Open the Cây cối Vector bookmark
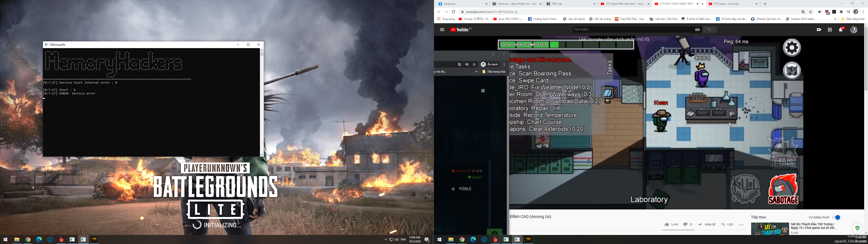Screen dimensions: 868x244 pos(574,19)
